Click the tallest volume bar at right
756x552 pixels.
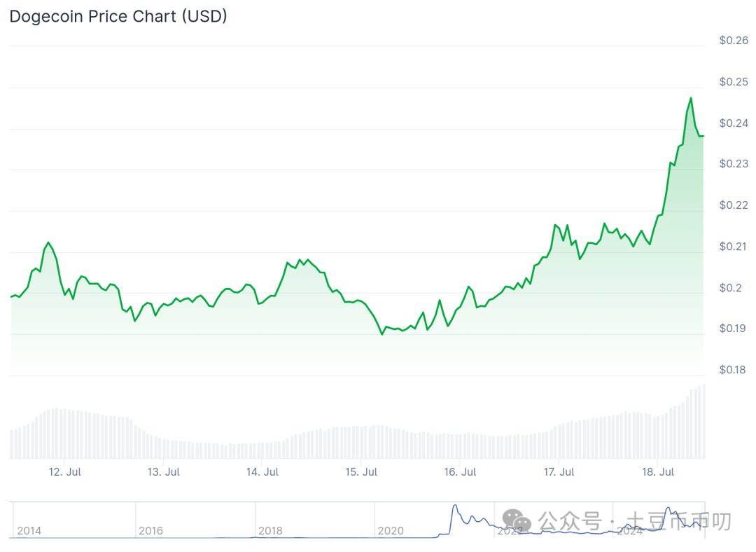(x=702, y=422)
